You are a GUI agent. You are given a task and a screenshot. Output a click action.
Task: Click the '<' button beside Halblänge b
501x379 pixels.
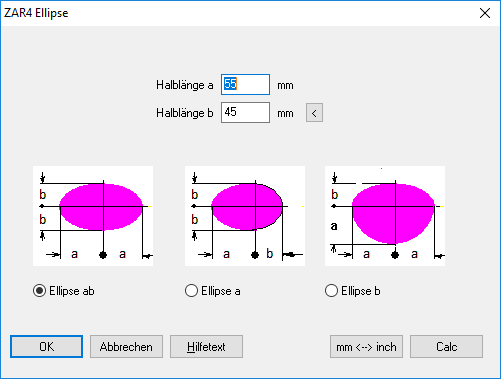(x=314, y=113)
